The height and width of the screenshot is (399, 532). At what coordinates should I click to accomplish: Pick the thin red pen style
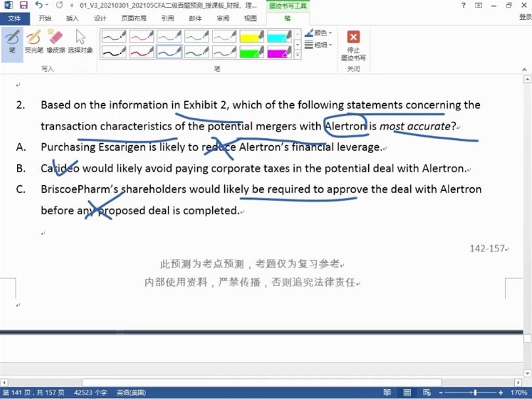point(141,36)
